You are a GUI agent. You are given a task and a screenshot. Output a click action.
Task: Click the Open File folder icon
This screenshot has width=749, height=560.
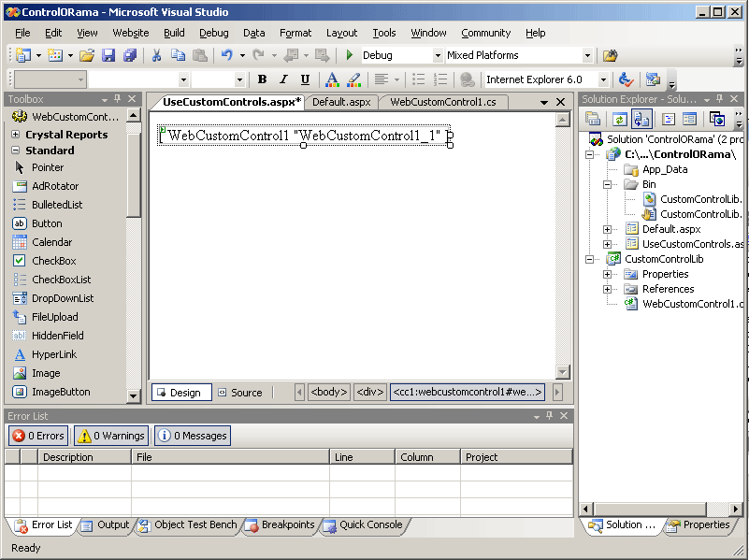click(87, 56)
